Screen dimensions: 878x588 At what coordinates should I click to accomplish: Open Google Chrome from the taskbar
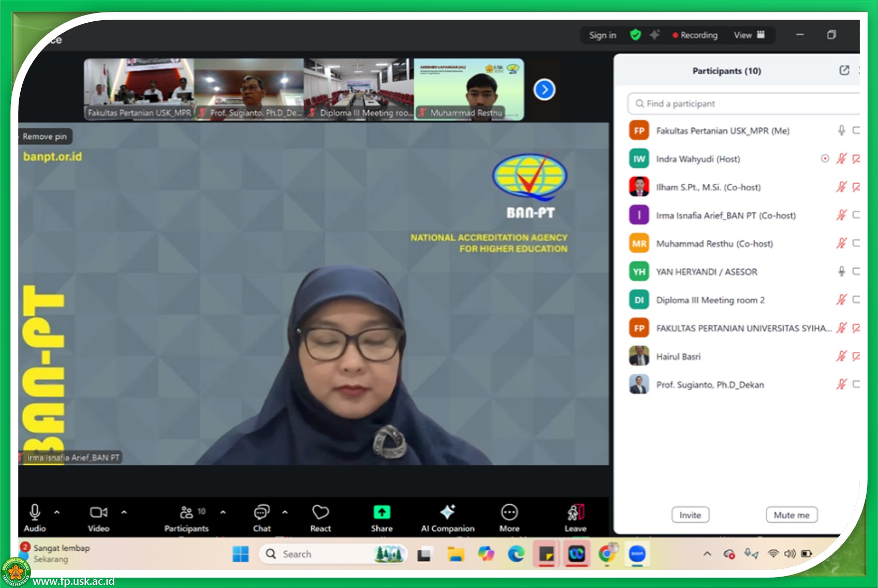click(x=607, y=554)
